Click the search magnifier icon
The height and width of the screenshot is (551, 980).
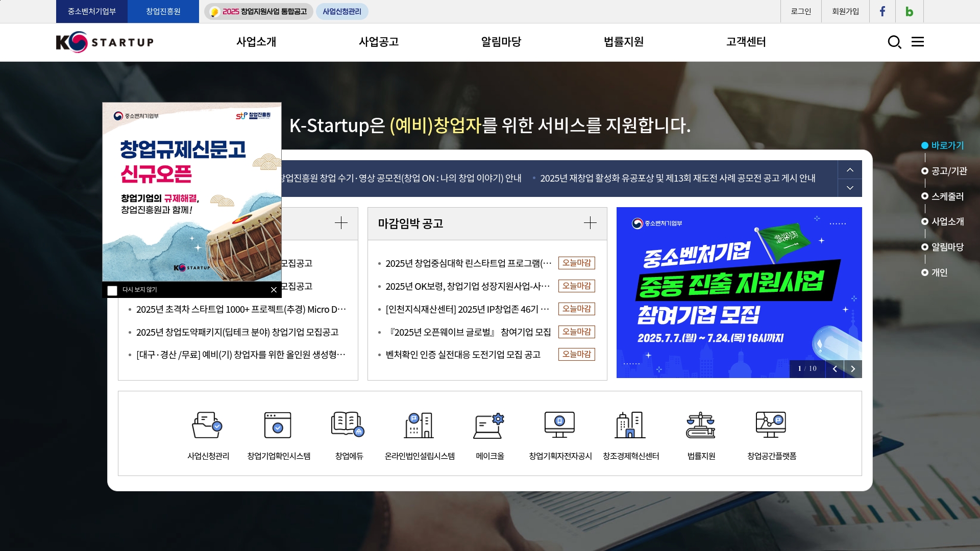pyautogui.click(x=894, y=42)
